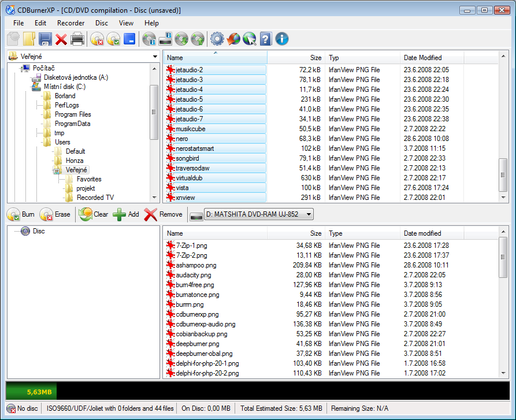Click the New compilation toolbar icon
Viewport: 516px width, 420px height.
point(13,39)
